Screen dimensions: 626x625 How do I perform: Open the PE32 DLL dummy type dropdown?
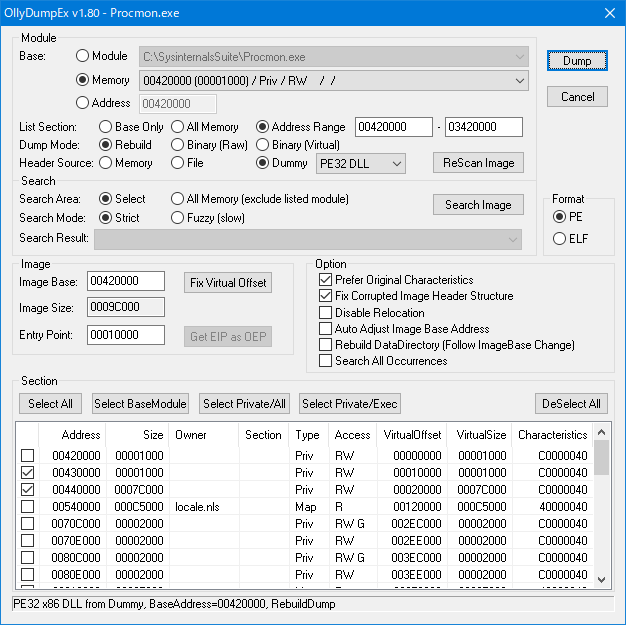(361, 164)
